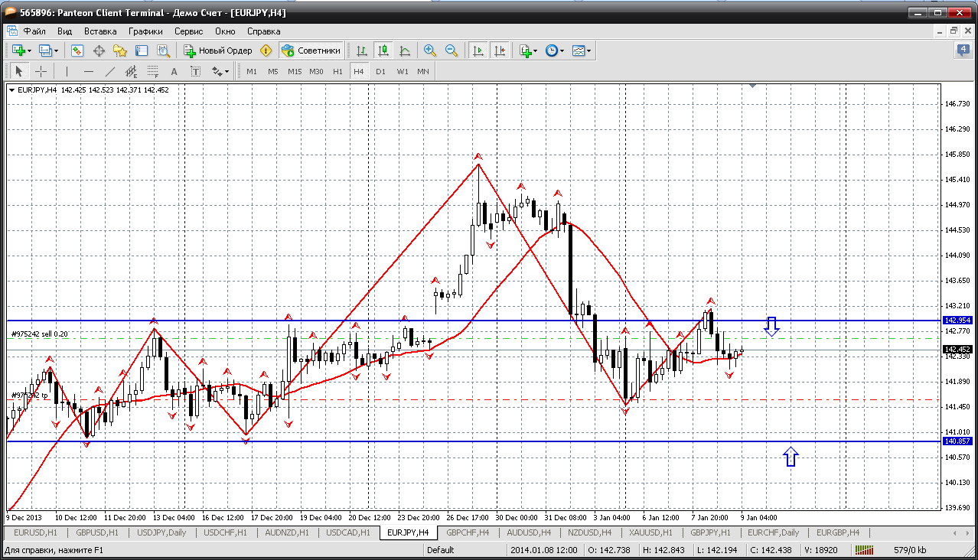Select the text 'A' tool
Screen dimensions: 978x560
point(174,71)
